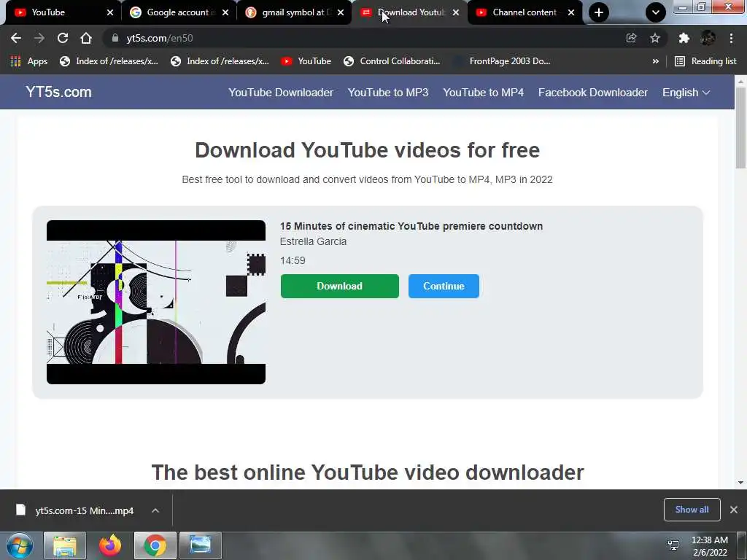Click the page vertical scrollbar thumb
This screenshot has height=560, width=747.
click(x=740, y=128)
